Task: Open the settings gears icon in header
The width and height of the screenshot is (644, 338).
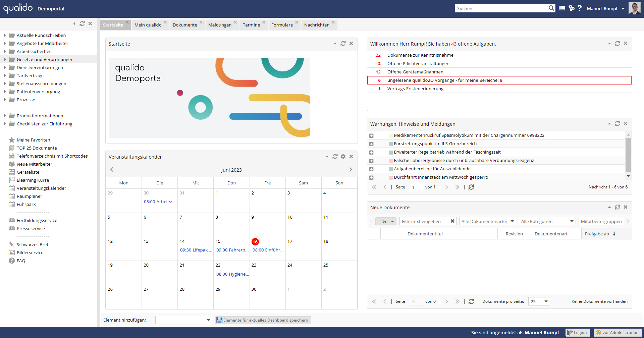Action: [x=572, y=8]
